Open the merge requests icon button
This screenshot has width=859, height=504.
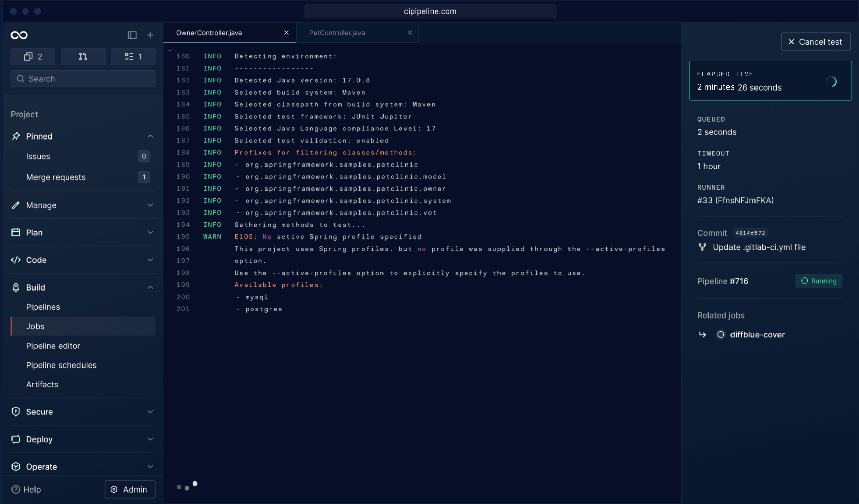pyautogui.click(x=83, y=56)
